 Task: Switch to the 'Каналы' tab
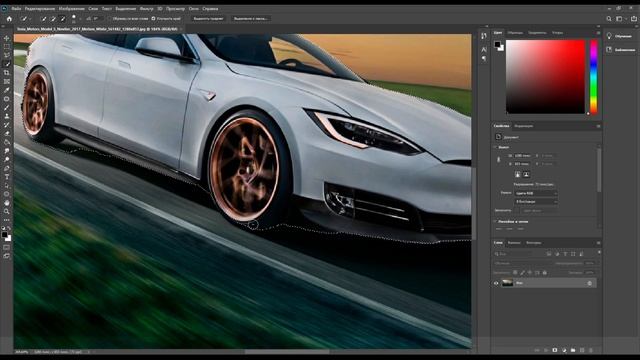[x=514, y=243]
